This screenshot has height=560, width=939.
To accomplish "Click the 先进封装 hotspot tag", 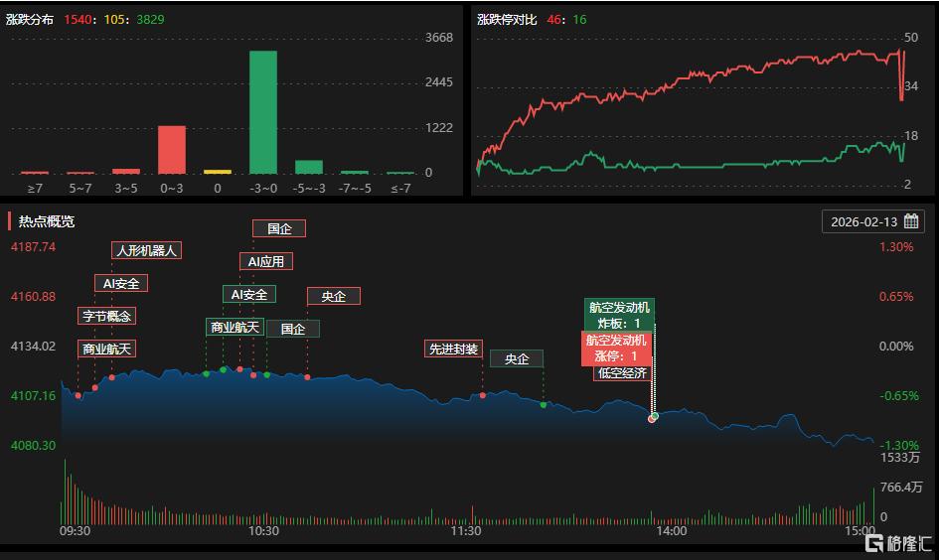I will pos(453,349).
